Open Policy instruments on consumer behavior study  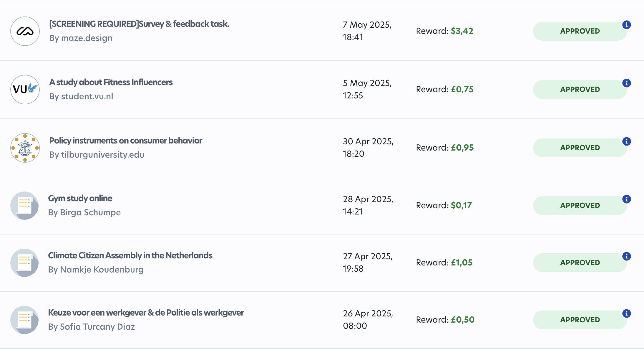pos(126,141)
